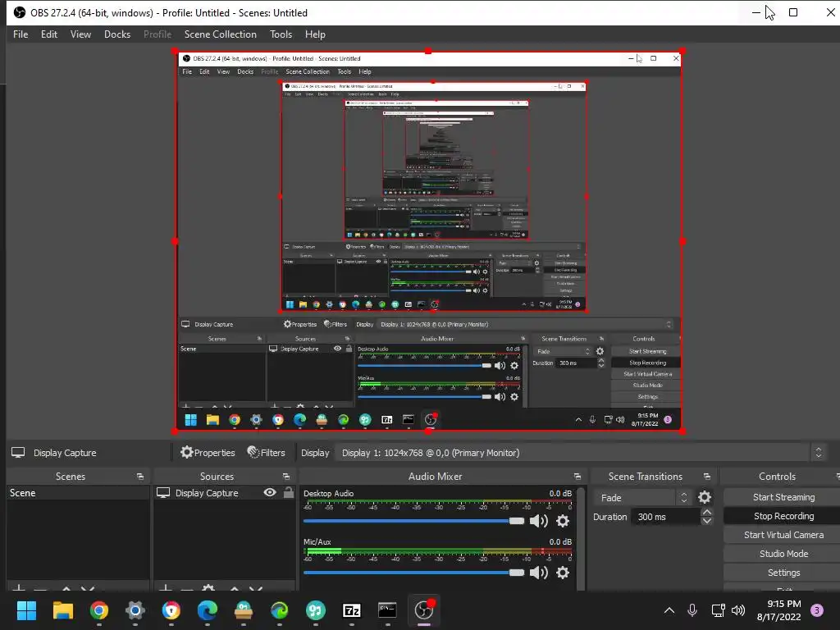Hide the Display Capture source with eye icon
840x630 pixels.
click(270, 492)
